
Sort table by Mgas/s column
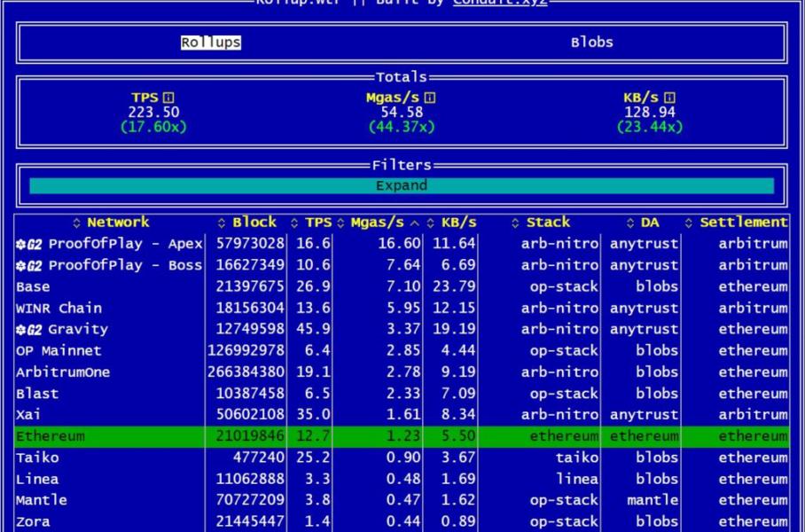tap(378, 223)
